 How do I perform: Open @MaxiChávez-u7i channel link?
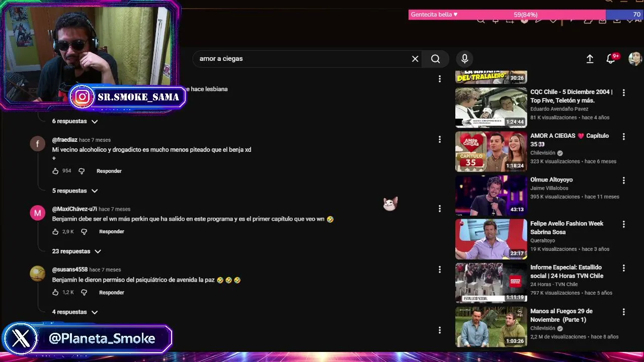[x=74, y=209]
